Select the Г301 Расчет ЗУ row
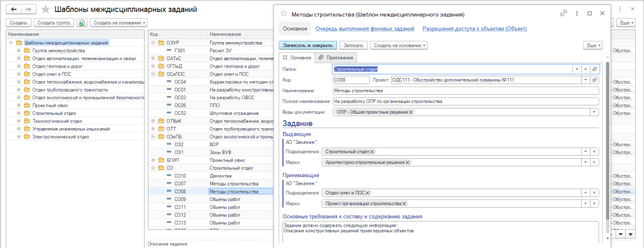The height and width of the screenshot is (248, 644). click(211, 51)
